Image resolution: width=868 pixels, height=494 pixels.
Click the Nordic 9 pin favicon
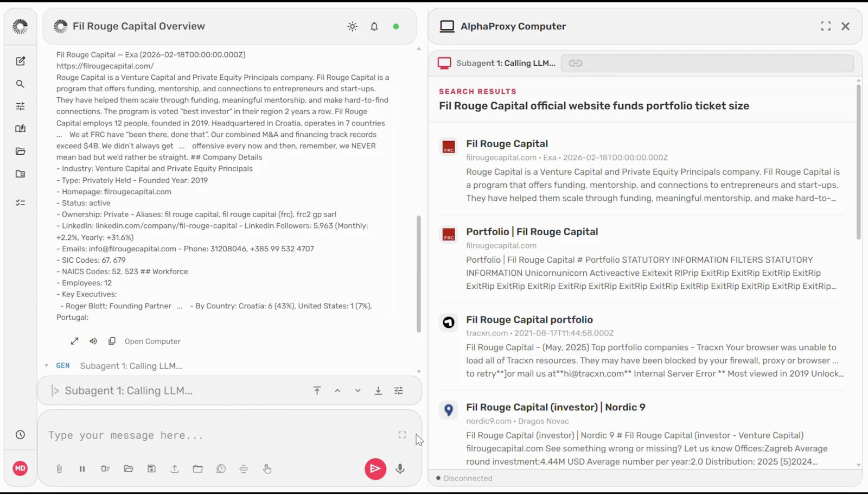[x=449, y=410]
